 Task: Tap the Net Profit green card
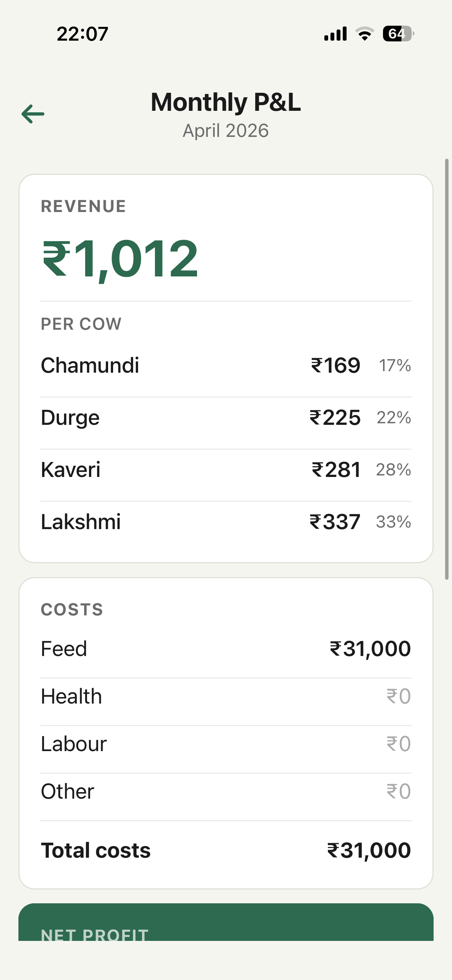226,924
